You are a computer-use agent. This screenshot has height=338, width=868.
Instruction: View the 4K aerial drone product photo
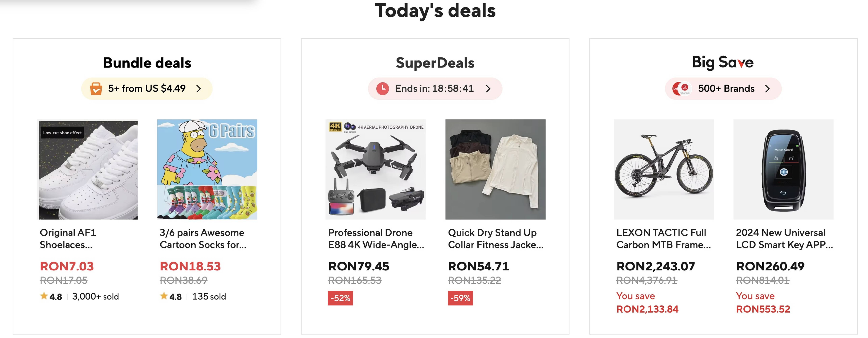[x=375, y=170]
